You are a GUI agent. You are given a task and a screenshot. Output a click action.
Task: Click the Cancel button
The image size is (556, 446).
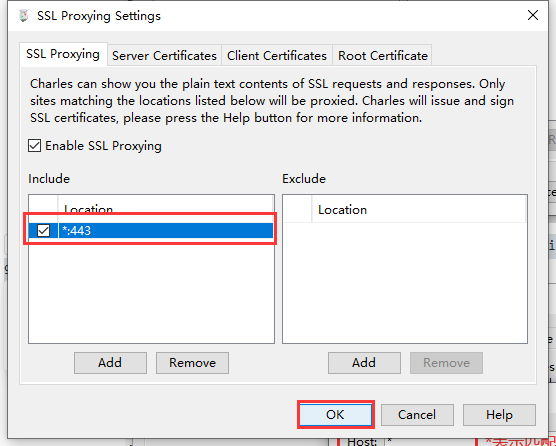pyautogui.click(x=417, y=414)
